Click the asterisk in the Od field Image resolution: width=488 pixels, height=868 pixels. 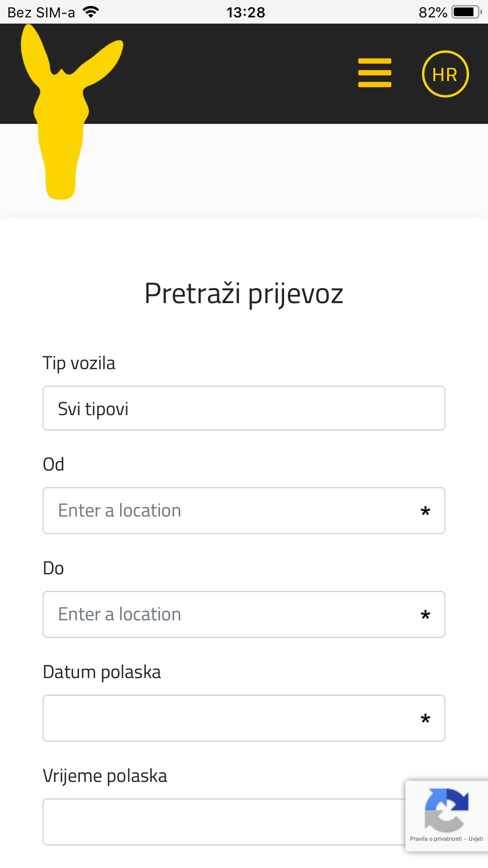coord(425,511)
